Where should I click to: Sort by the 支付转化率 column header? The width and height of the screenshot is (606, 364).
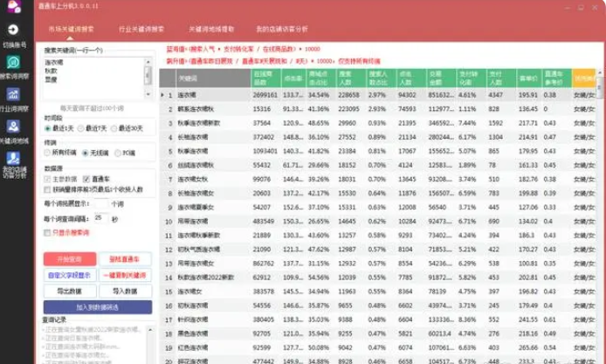[x=472, y=78]
